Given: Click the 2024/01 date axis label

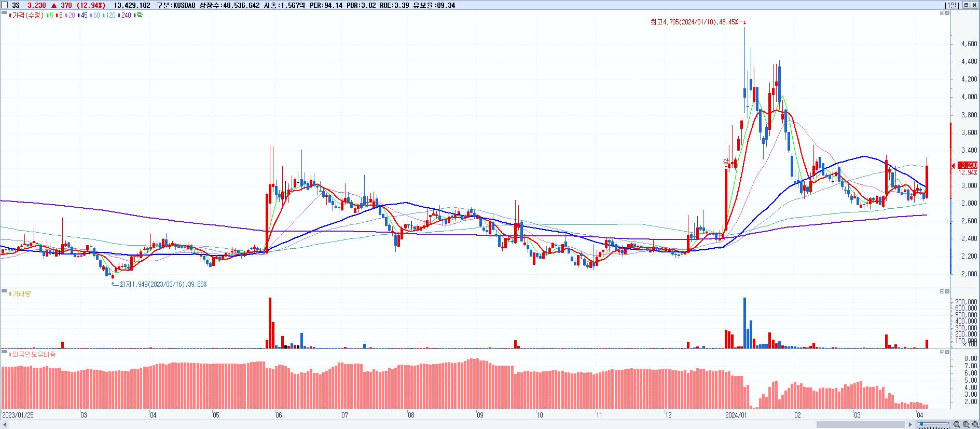Looking at the screenshot, I should click(x=736, y=415).
